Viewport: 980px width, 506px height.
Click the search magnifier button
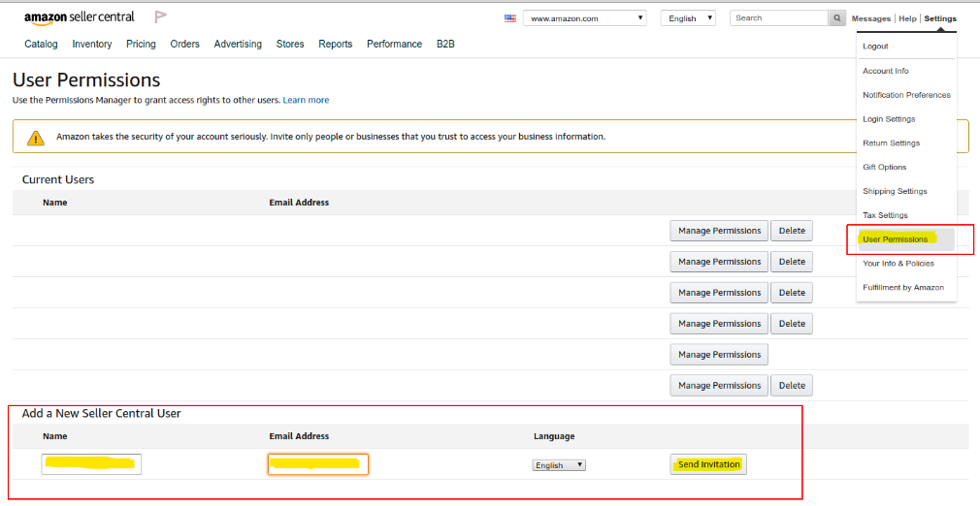837,18
